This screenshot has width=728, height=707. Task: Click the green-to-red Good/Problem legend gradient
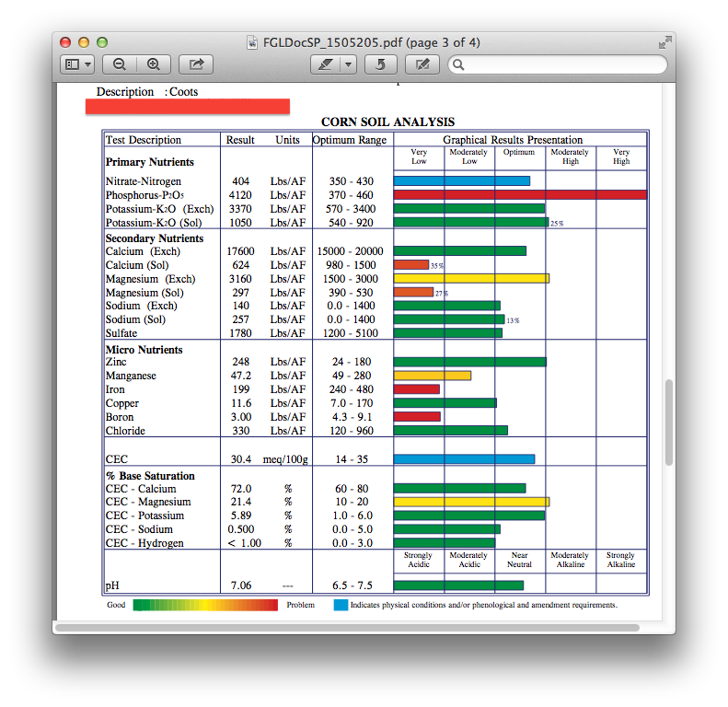click(205, 605)
